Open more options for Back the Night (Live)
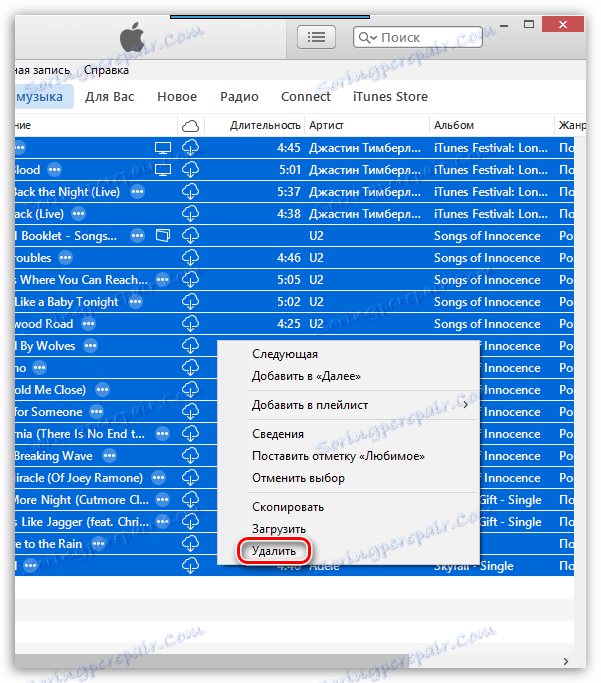Viewport: 601px width, 683px height. 138,192
